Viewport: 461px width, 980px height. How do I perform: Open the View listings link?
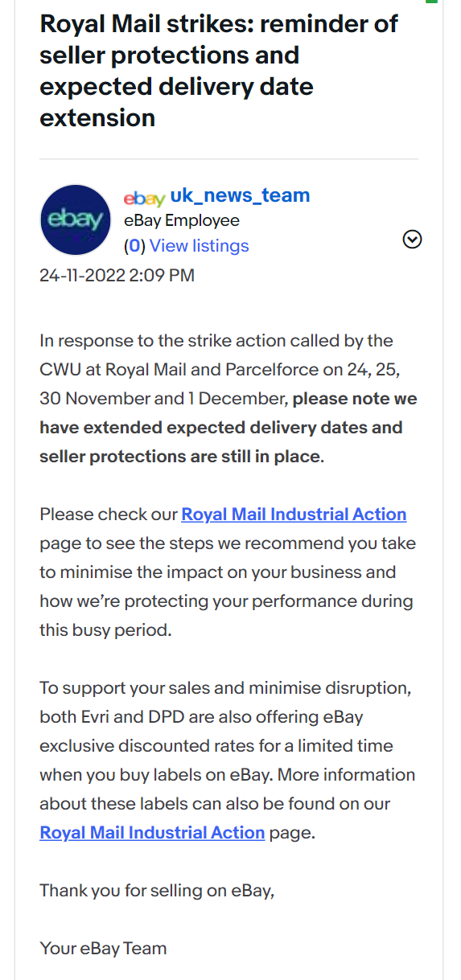click(200, 246)
